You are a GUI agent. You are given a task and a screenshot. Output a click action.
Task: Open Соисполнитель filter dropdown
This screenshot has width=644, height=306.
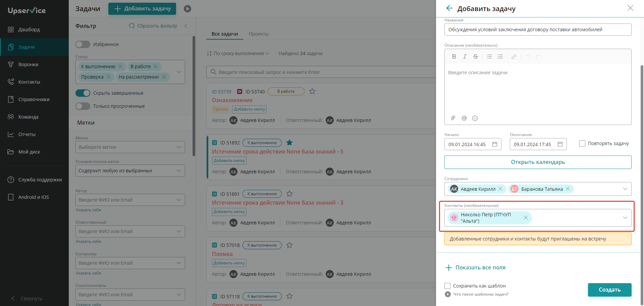(x=130, y=295)
